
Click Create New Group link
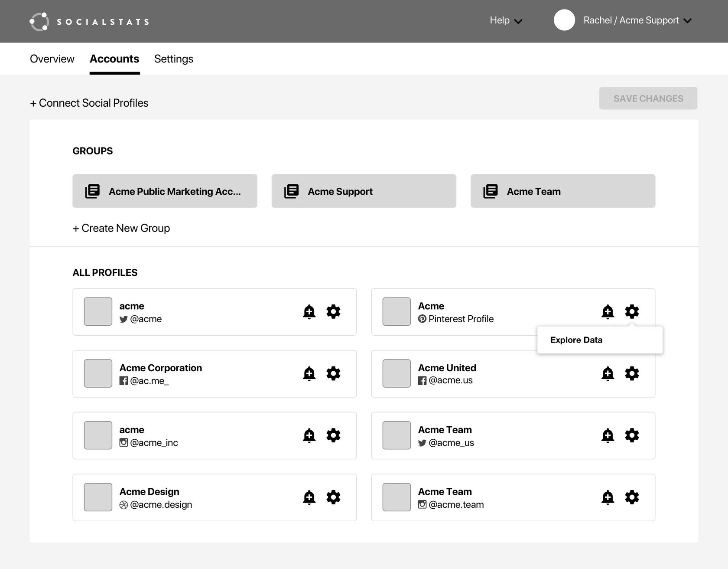pyautogui.click(x=121, y=228)
